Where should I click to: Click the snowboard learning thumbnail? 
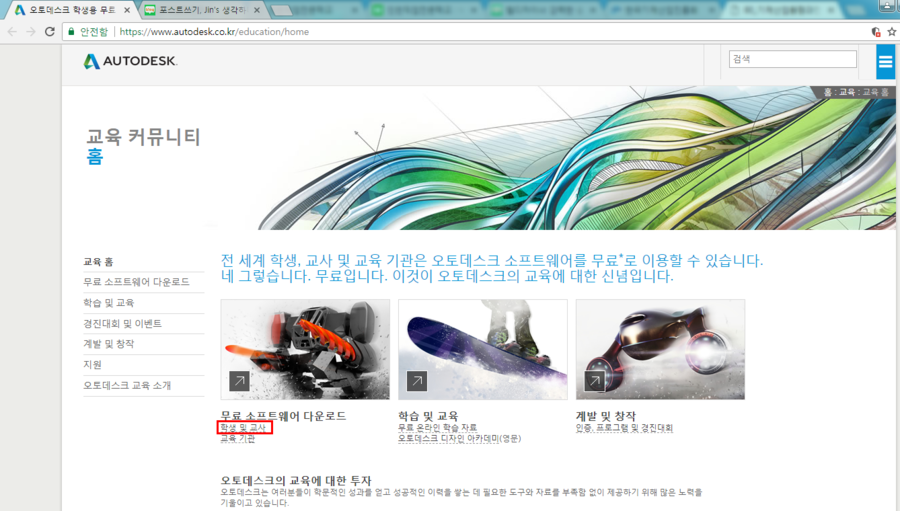[483, 349]
